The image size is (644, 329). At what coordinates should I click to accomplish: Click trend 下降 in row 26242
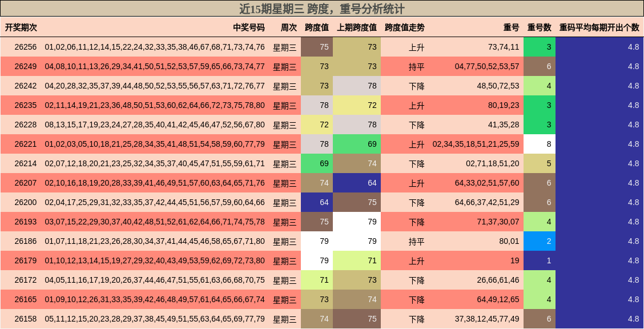(416, 86)
